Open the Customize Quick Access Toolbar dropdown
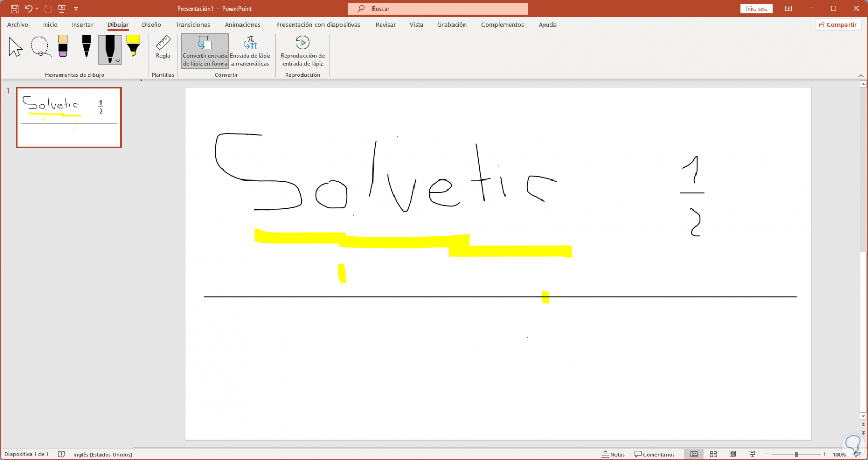This screenshot has height=460, width=868. tap(76, 9)
